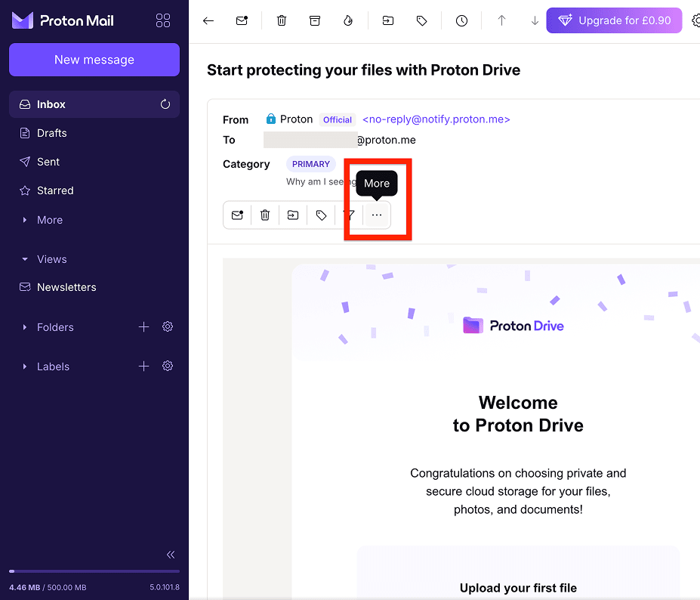
Task: Click the Upload your first file heading
Action: (518, 588)
